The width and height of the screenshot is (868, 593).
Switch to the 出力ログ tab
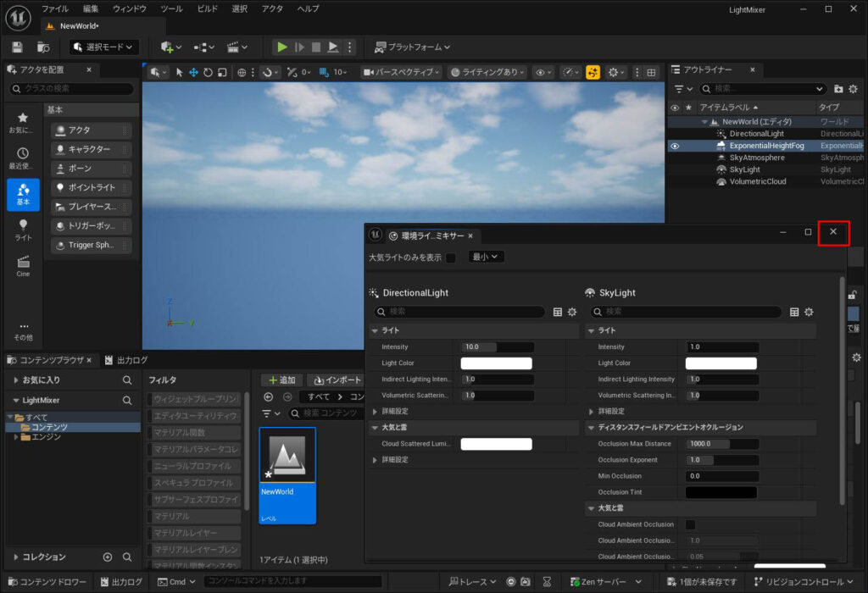click(125, 360)
